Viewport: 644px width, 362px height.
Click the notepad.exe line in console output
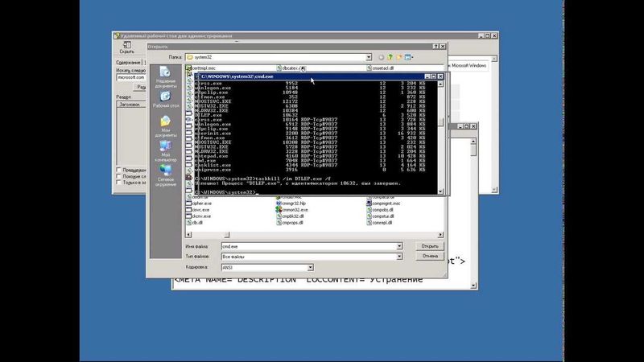pyautogui.click(x=310, y=156)
